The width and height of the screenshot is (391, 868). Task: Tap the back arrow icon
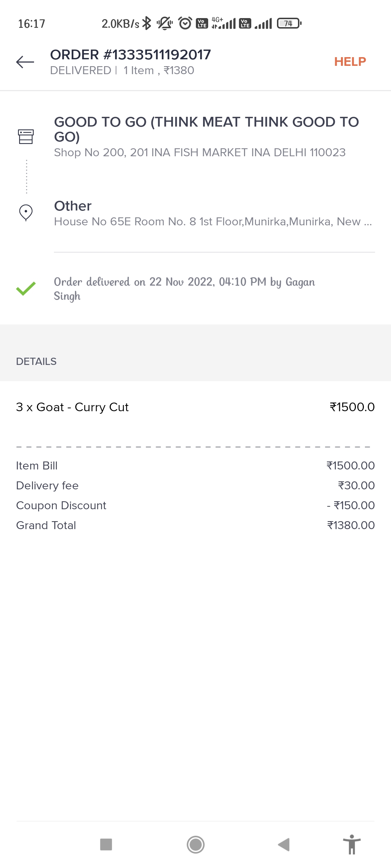[25, 62]
